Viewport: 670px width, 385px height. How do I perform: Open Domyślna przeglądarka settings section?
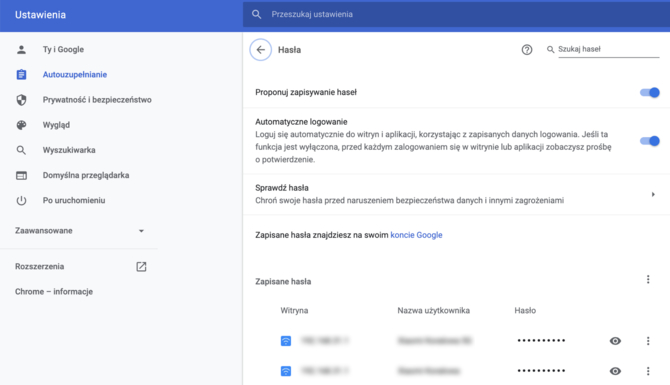tap(86, 176)
